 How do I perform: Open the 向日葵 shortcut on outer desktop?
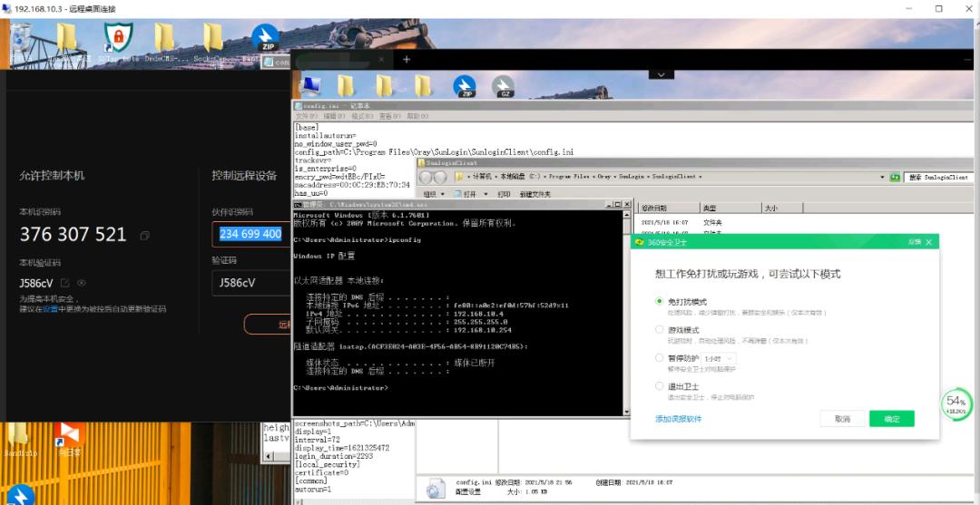[x=69, y=440]
